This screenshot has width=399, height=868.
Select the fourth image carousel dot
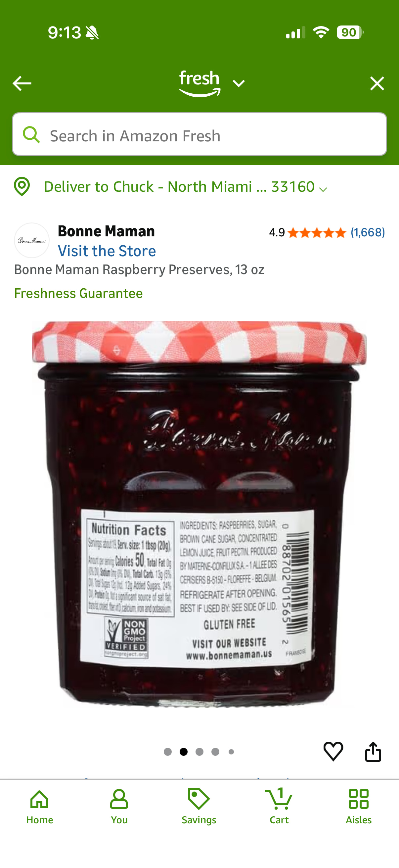coord(215,752)
